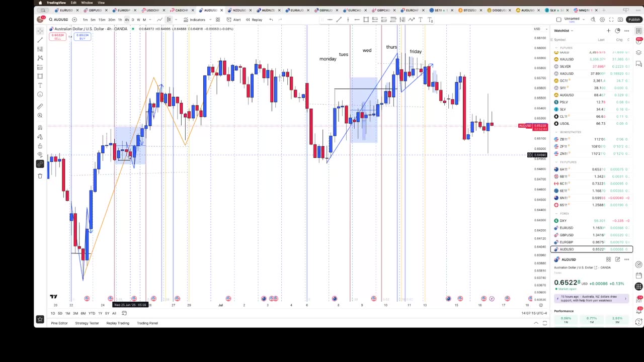Open watchlist advanced view pie icon
The image size is (644, 362).
coord(617,31)
